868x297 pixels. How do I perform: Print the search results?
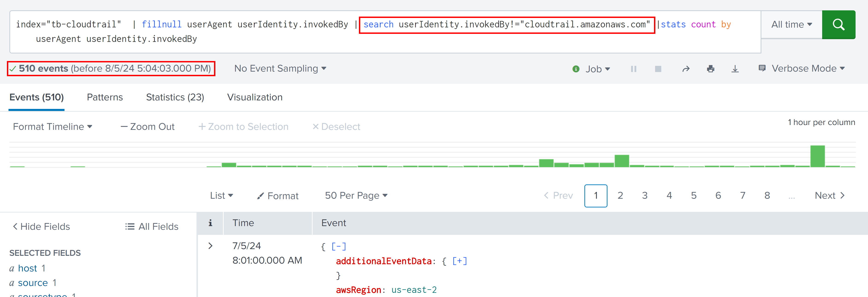710,69
